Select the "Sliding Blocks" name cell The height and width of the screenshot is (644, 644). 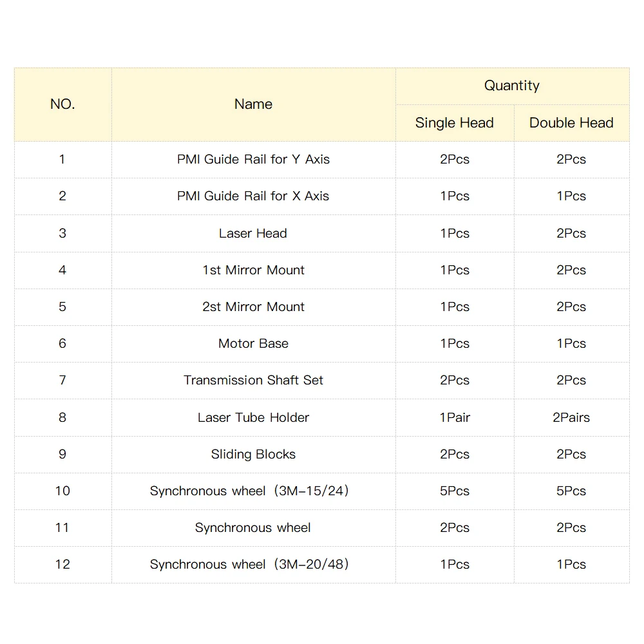point(253,454)
